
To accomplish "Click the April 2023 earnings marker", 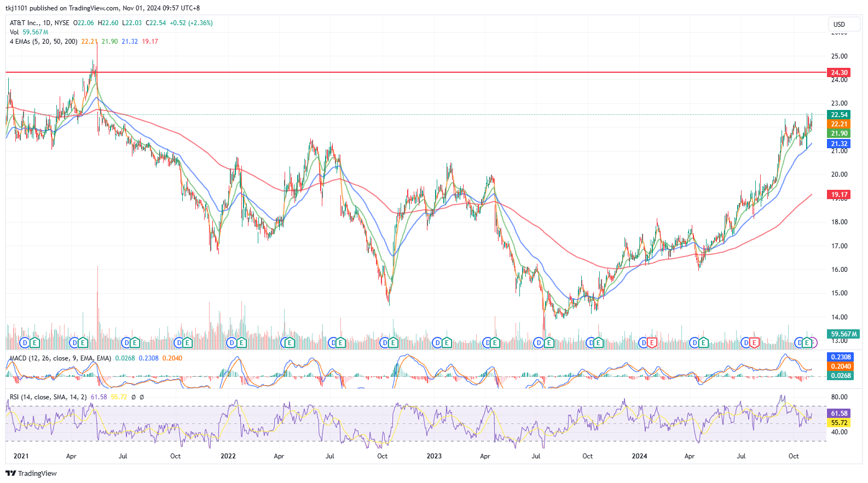I will (x=495, y=343).
